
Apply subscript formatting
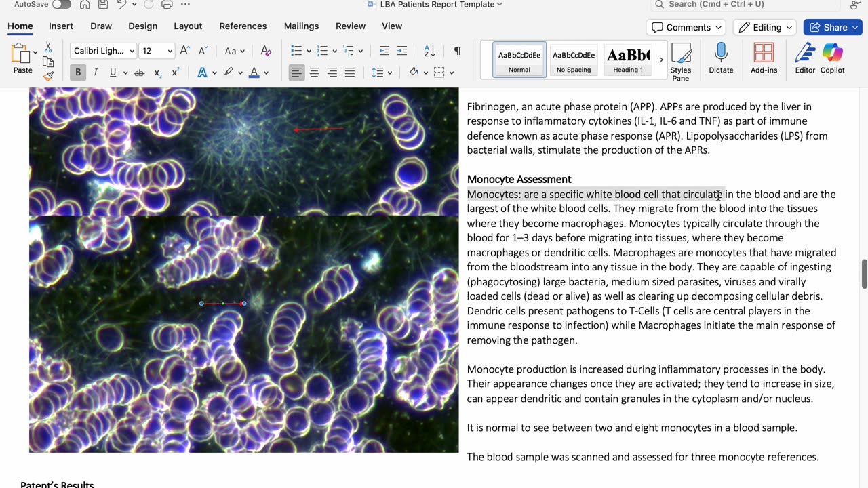coord(157,73)
